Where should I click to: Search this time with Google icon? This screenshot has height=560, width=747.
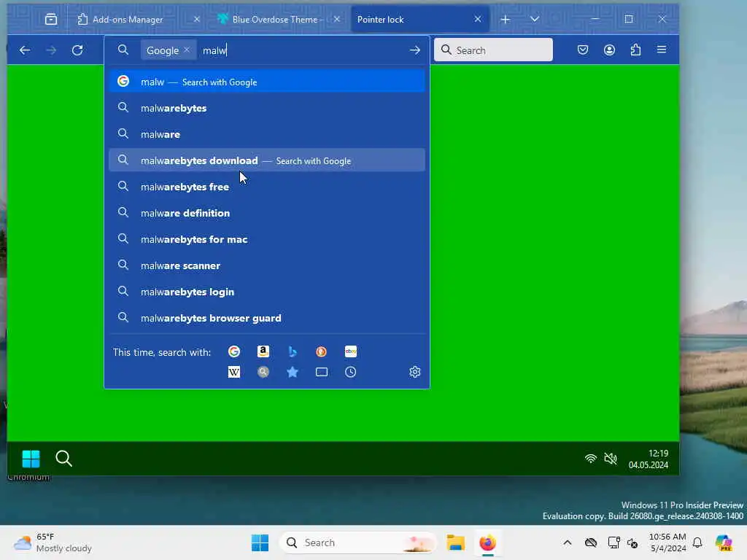coord(234,351)
